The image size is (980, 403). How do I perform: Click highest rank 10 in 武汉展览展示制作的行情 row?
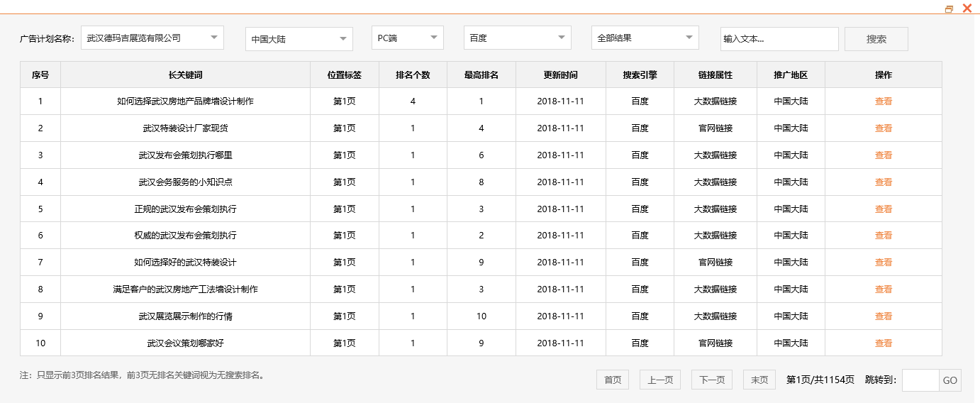(x=481, y=316)
